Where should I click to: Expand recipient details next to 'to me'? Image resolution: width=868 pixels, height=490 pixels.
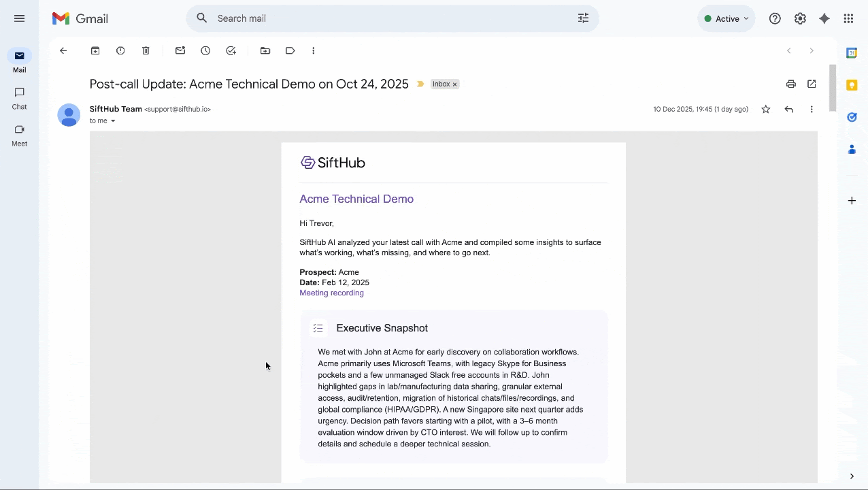tap(113, 121)
